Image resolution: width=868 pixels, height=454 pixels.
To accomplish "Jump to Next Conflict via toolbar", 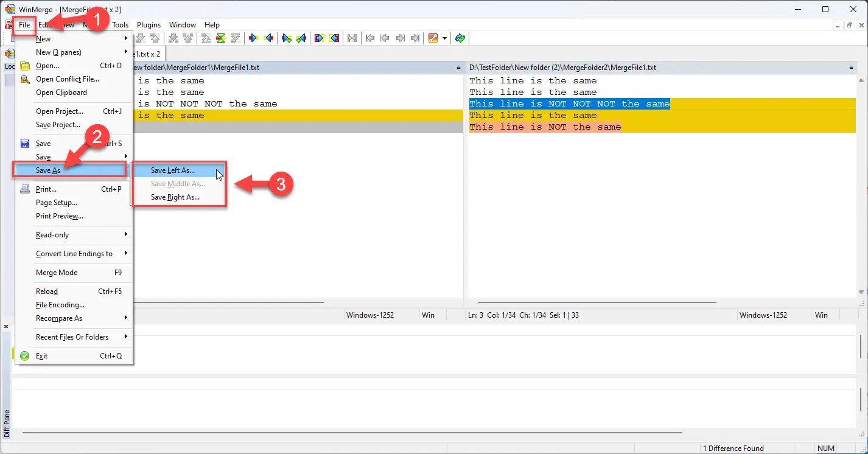I will coord(173,38).
